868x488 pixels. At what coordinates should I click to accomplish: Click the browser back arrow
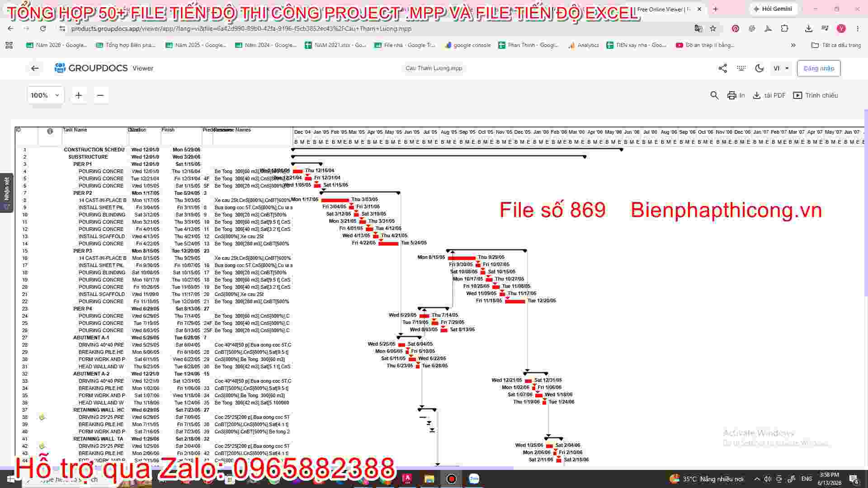(10, 28)
